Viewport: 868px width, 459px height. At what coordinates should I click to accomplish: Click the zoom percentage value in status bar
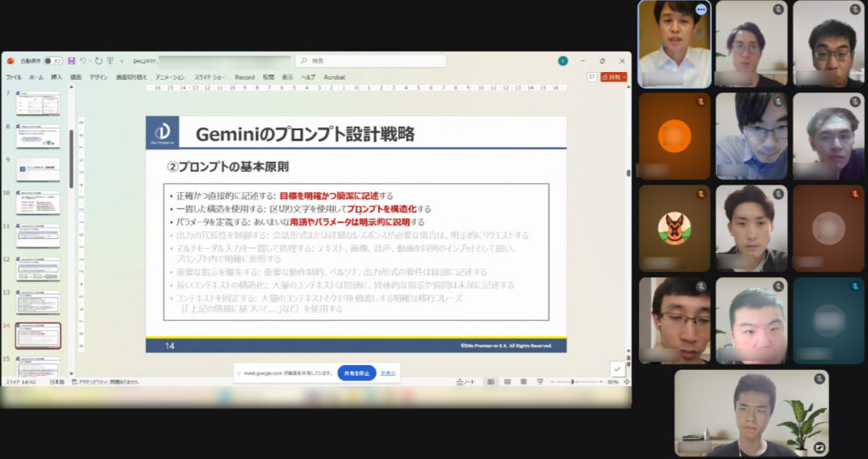click(x=613, y=382)
